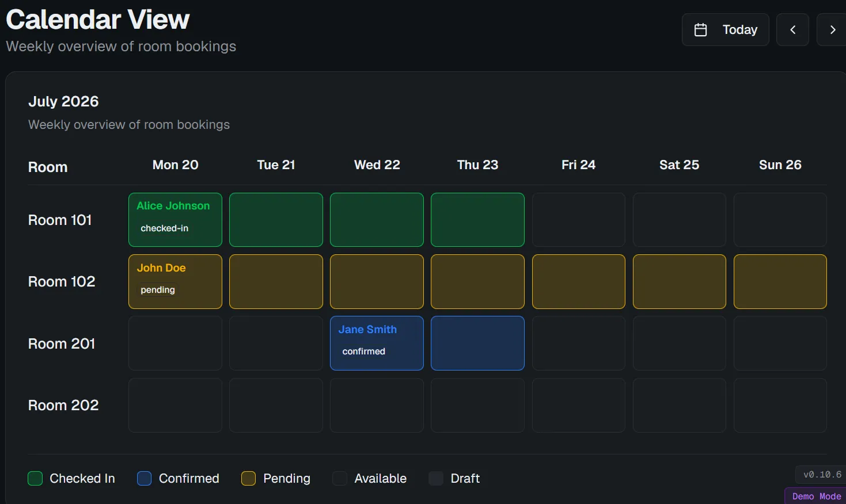Click the Available legend swatch

pyautogui.click(x=340, y=478)
